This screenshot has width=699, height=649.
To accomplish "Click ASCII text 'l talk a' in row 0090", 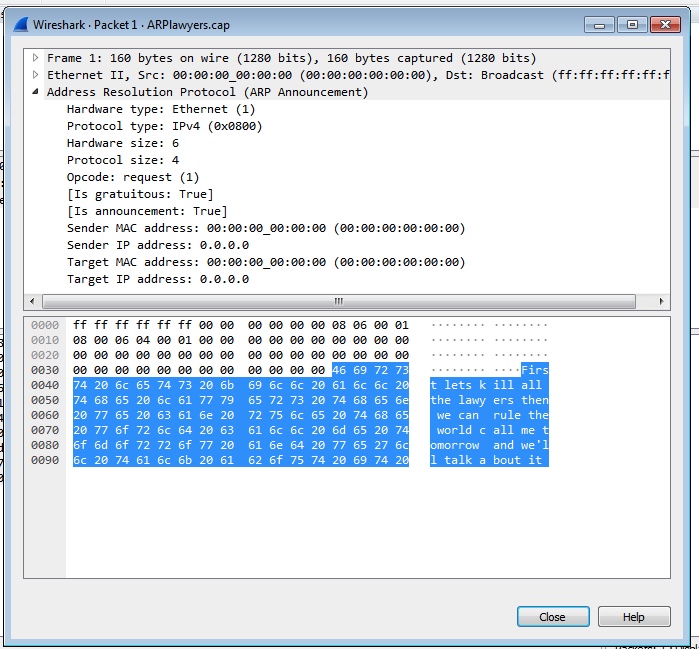I will coord(458,460).
